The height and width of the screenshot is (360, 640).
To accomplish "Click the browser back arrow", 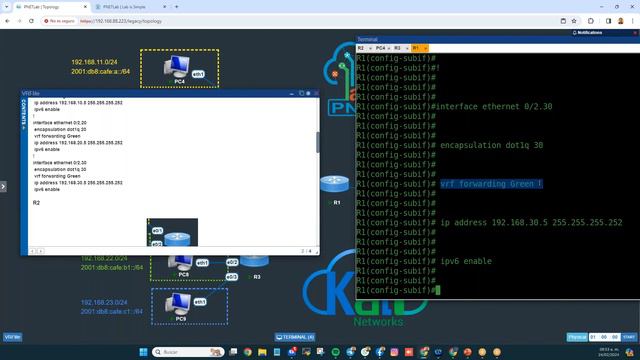I will pos(7,21).
